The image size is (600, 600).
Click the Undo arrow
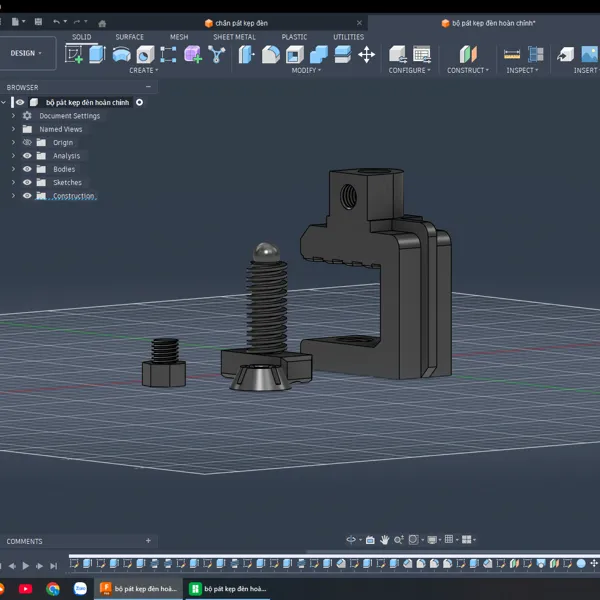(57, 22)
